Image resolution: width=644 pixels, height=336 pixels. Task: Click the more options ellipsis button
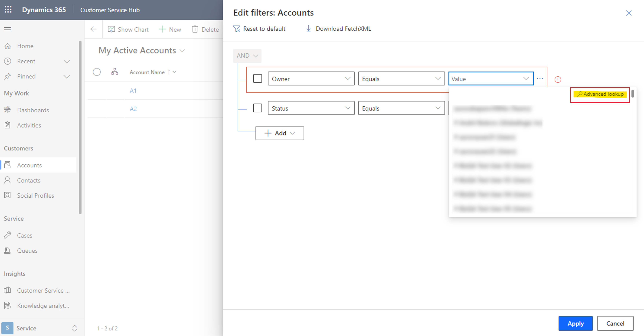tap(540, 79)
